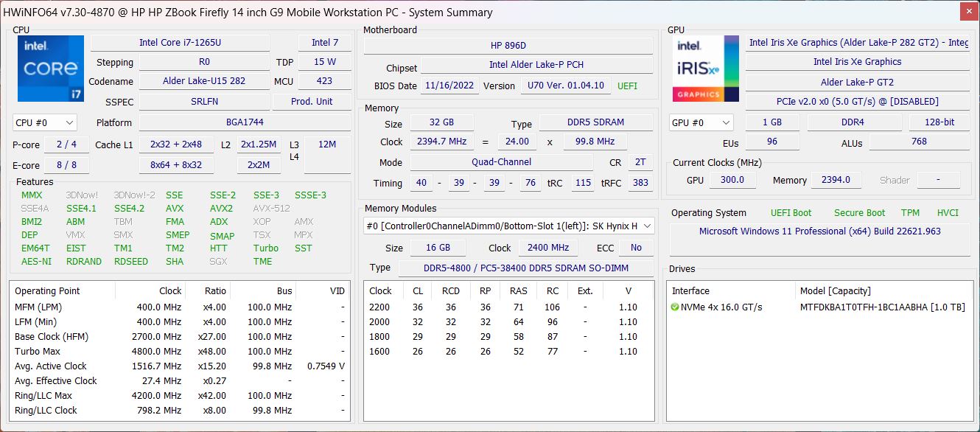980x432 pixels.
Task: Click the green NVMe drive status icon
Action: (x=675, y=307)
